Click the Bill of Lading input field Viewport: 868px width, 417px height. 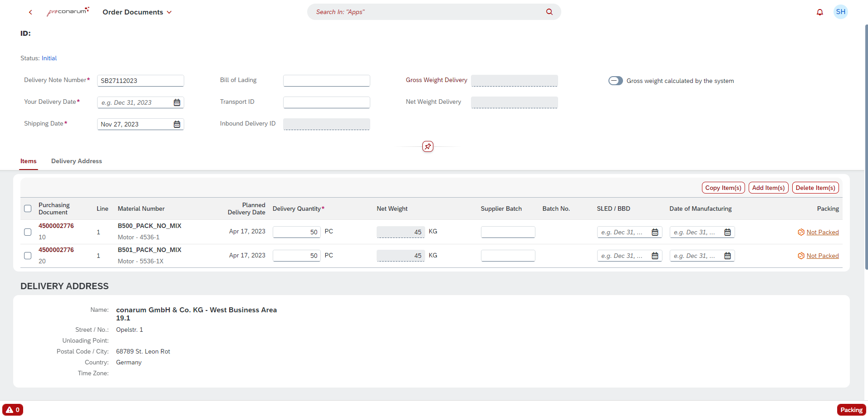[326, 81]
